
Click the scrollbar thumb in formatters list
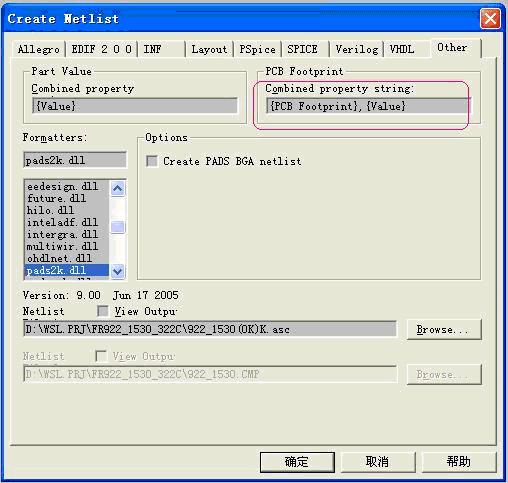(118, 227)
